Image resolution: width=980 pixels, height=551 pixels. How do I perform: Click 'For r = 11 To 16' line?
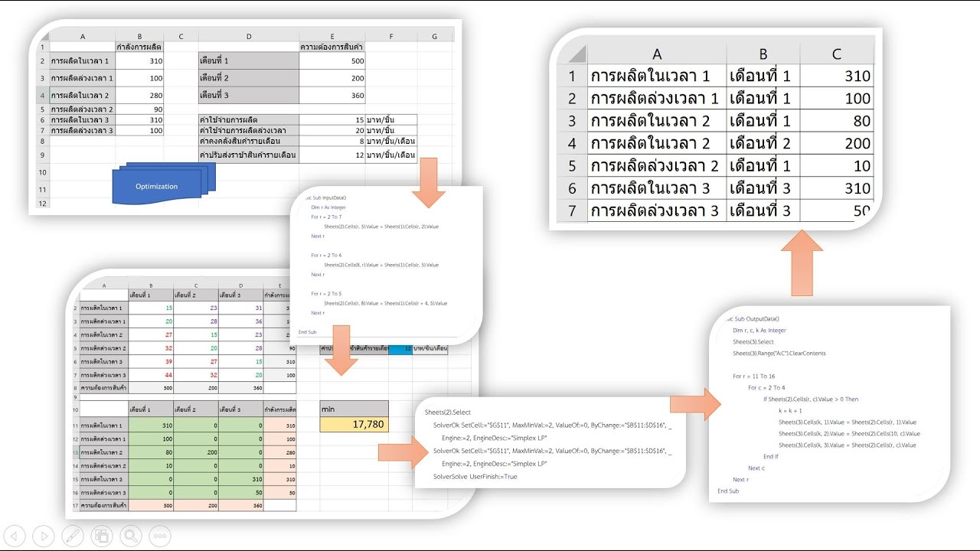pos(753,377)
